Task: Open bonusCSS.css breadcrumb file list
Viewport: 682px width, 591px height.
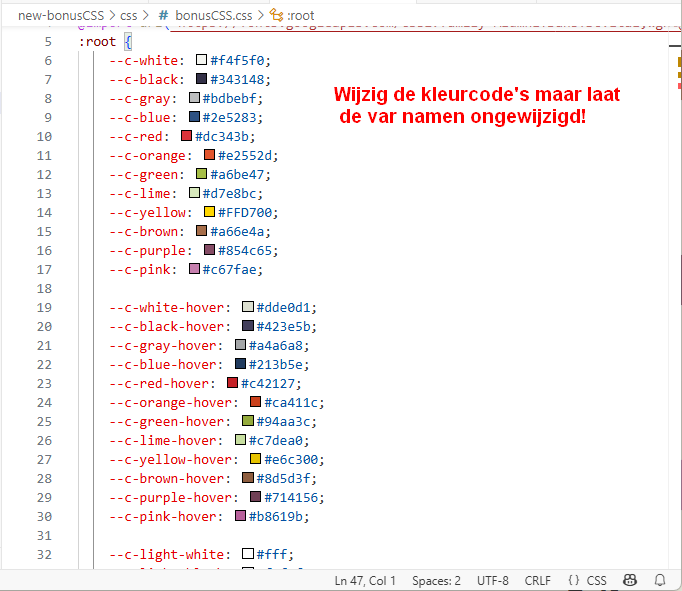Action: coord(214,16)
